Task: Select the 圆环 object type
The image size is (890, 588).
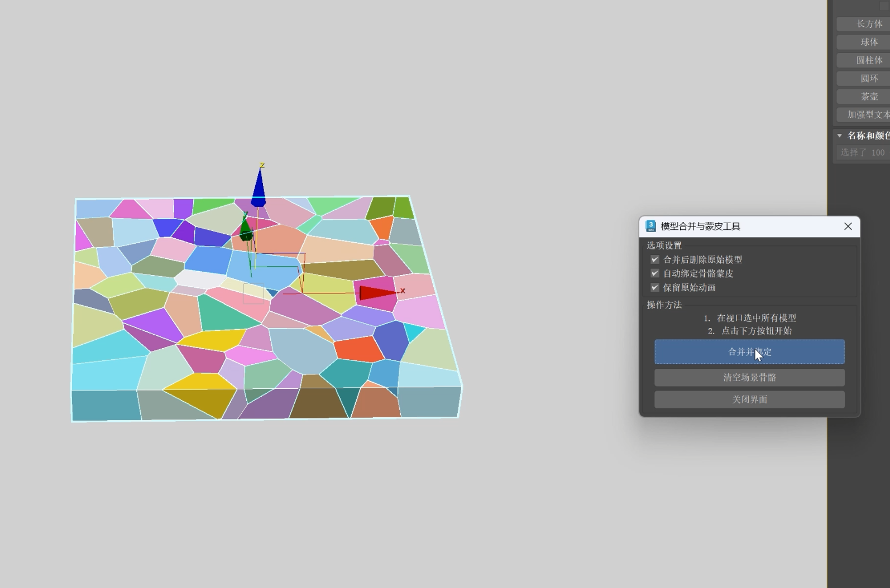Action: 863,78
